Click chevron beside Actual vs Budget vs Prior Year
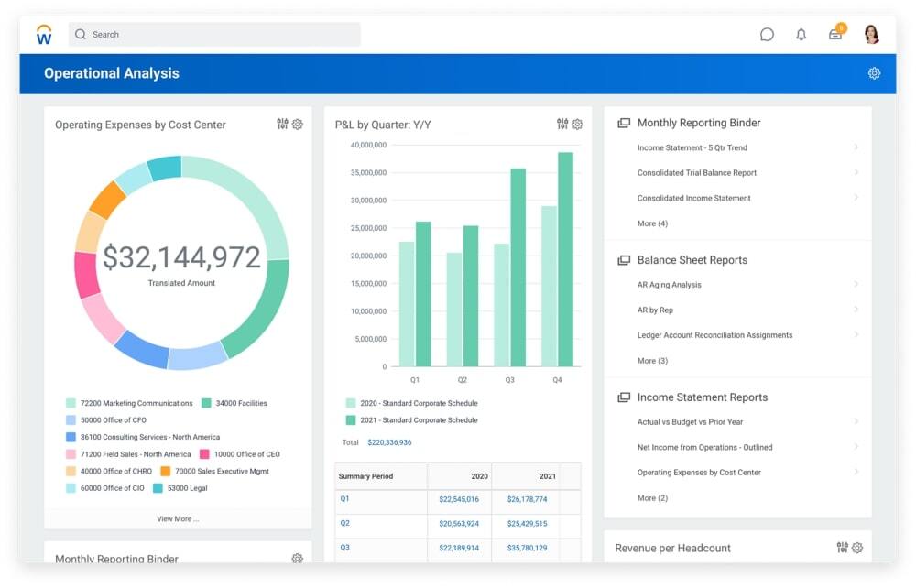Viewport: 916px width, 588px height. [856, 421]
